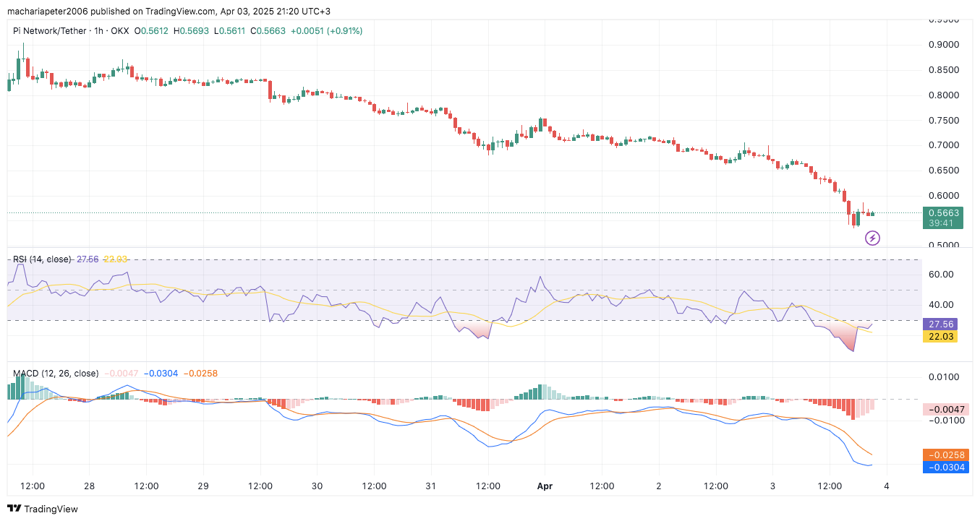Image resolution: width=980 pixels, height=521 pixels.
Task: Click the macharlapeter2006 publisher text
Action: click(x=49, y=11)
